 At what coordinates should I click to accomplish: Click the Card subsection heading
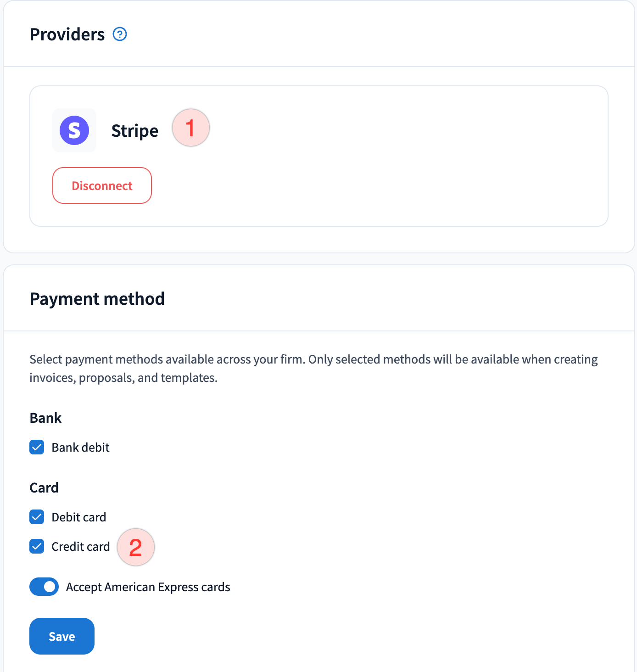click(44, 487)
